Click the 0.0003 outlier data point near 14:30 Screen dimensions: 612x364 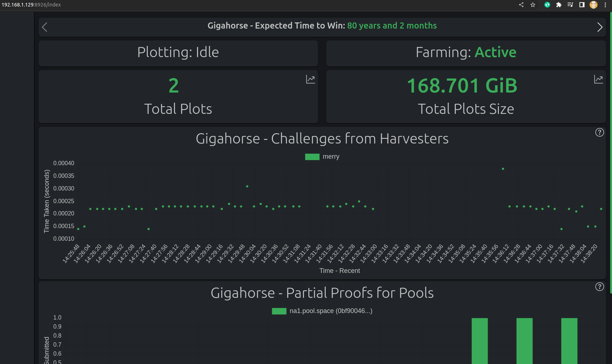click(x=247, y=187)
